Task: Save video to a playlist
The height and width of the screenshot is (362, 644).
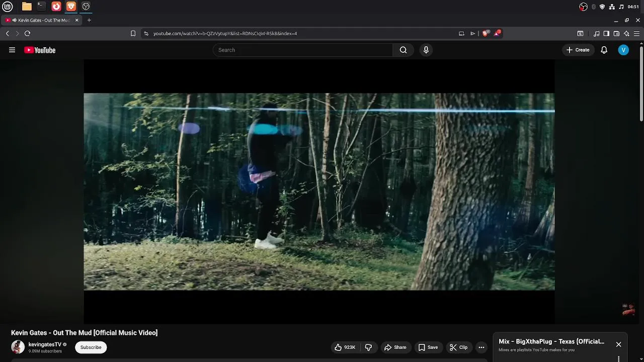Action: 428,347
